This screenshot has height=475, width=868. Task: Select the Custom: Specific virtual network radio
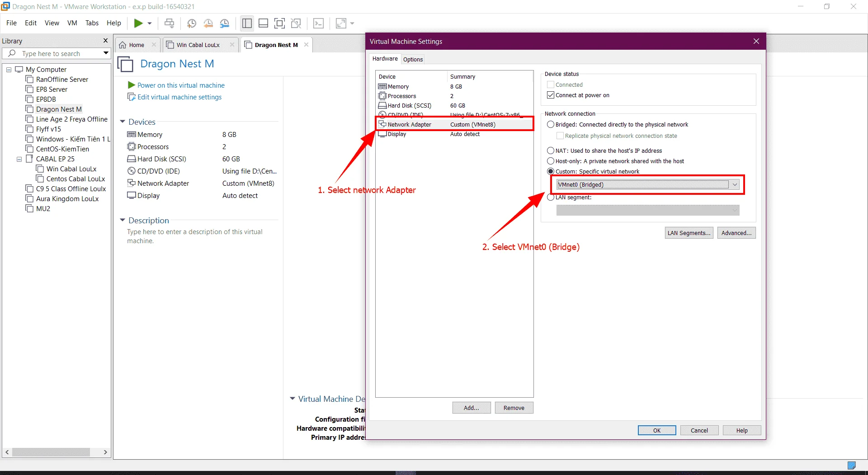click(x=551, y=171)
